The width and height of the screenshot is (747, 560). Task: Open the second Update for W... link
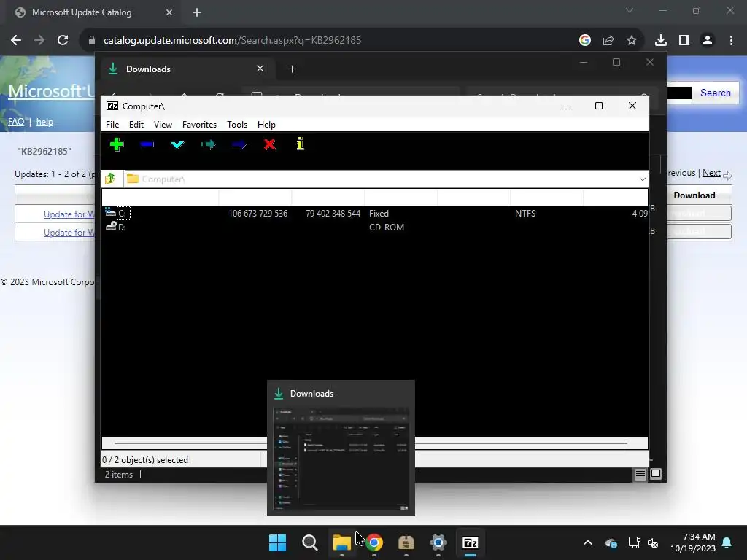pyautogui.click(x=69, y=232)
